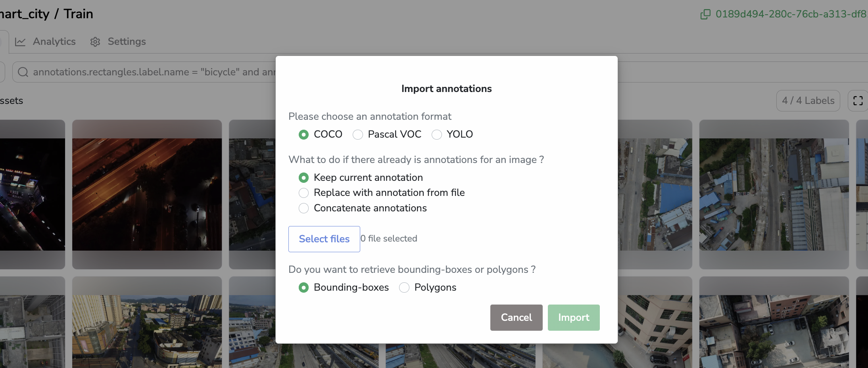This screenshot has height=368, width=868.
Task: Open the 4 / 4 Labels filter
Action: (x=808, y=101)
